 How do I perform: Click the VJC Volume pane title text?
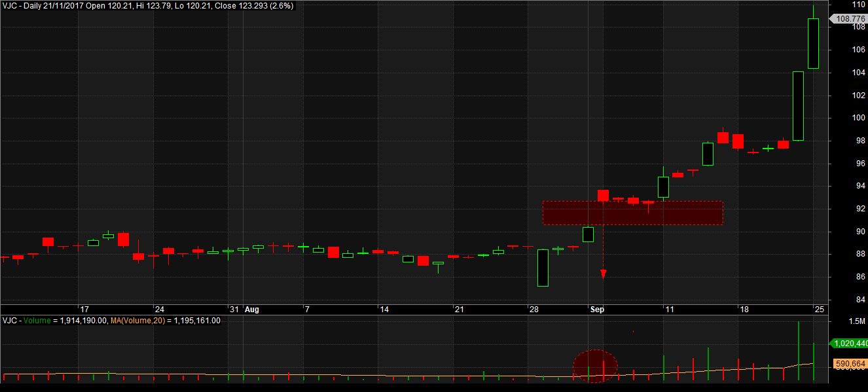point(111,321)
